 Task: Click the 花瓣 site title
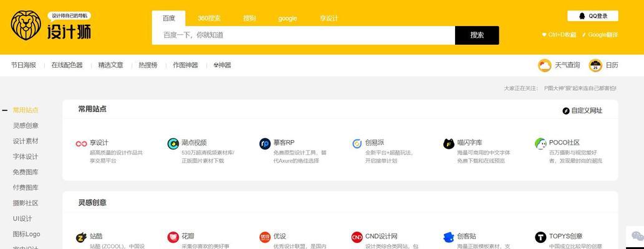click(188, 237)
